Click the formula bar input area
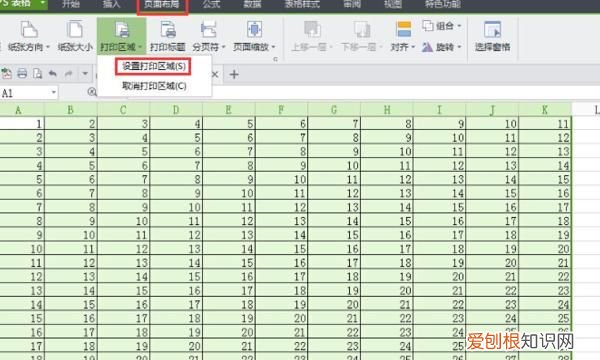 (406, 92)
